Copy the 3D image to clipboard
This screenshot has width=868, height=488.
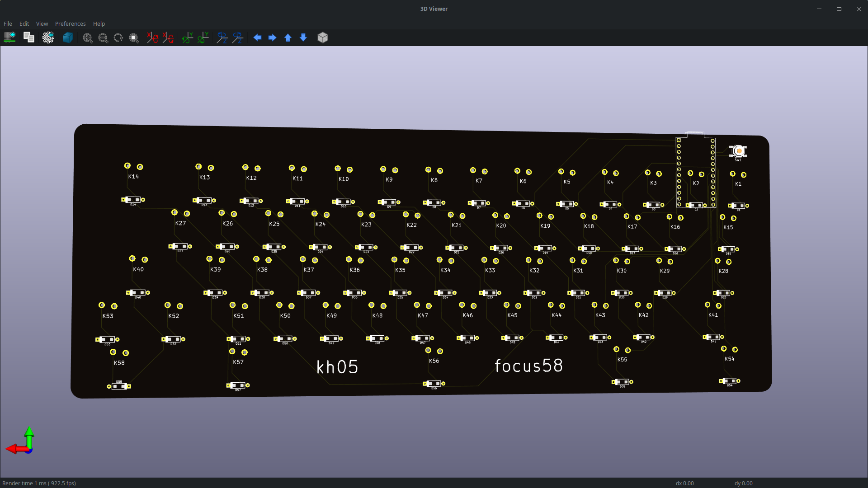click(29, 38)
